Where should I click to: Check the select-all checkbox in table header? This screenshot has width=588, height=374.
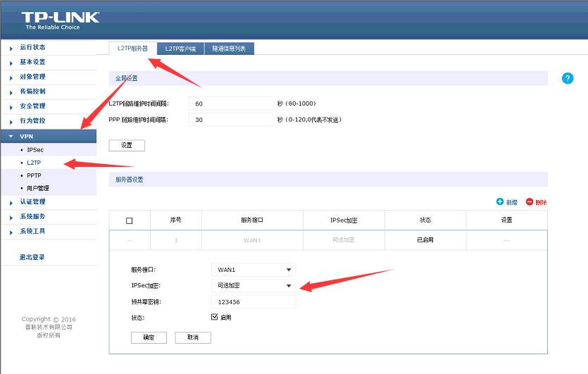click(129, 220)
